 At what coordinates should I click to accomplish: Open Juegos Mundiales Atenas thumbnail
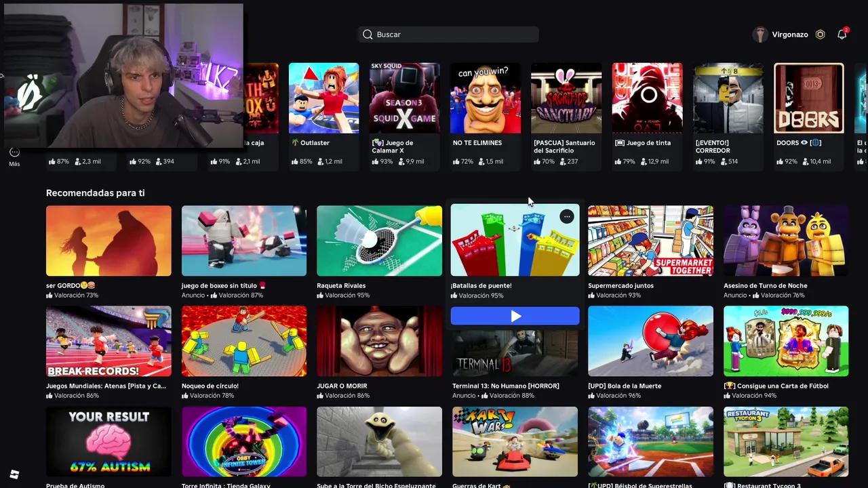tap(108, 341)
